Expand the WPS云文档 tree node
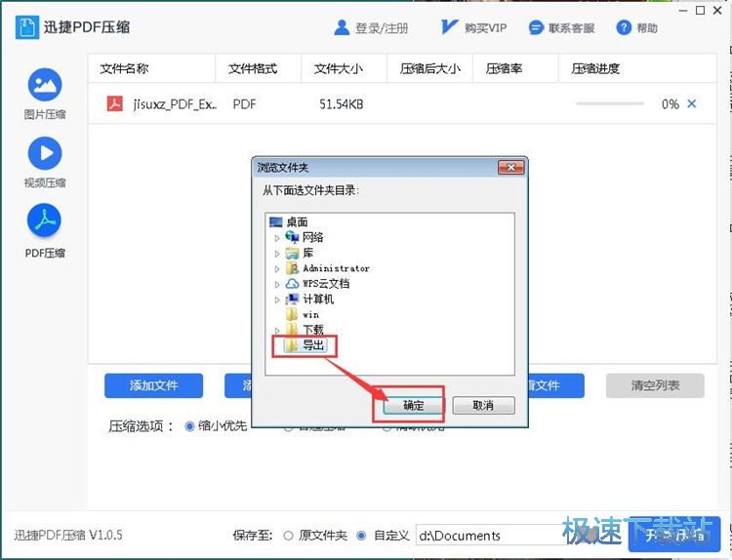 pyautogui.click(x=277, y=284)
